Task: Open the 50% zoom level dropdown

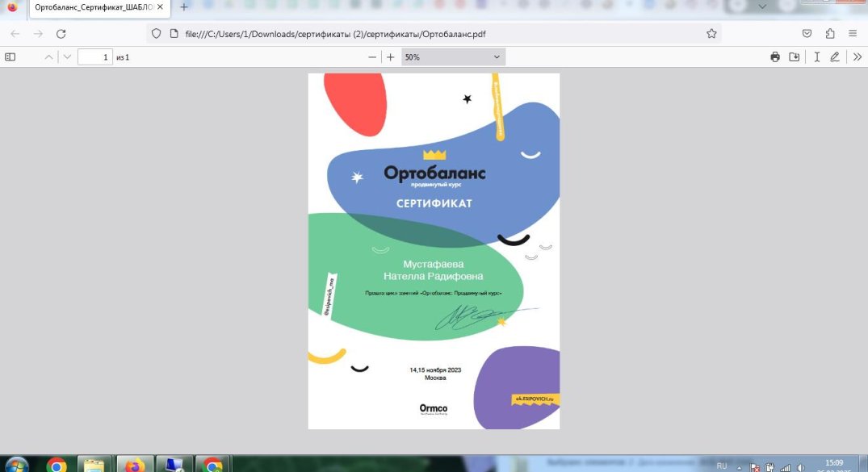Action: click(453, 57)
